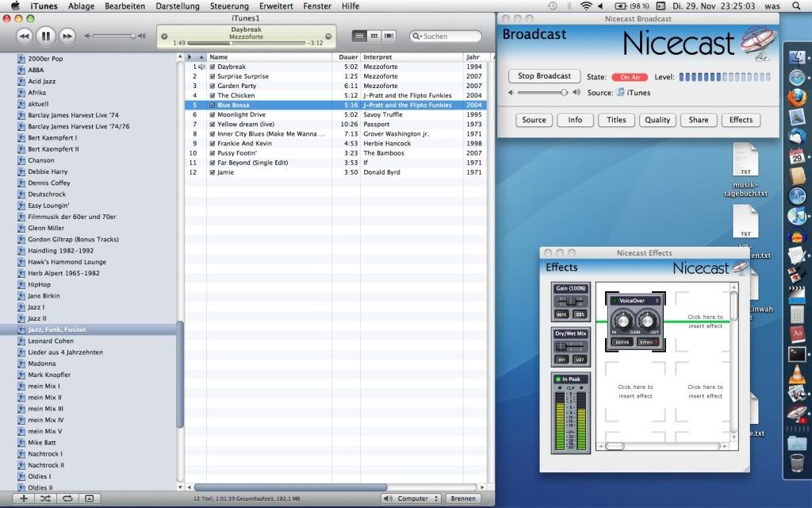Show artwork viewer panel in iTunes
This screenshot has width=812, height=508.
pos(89,498)
